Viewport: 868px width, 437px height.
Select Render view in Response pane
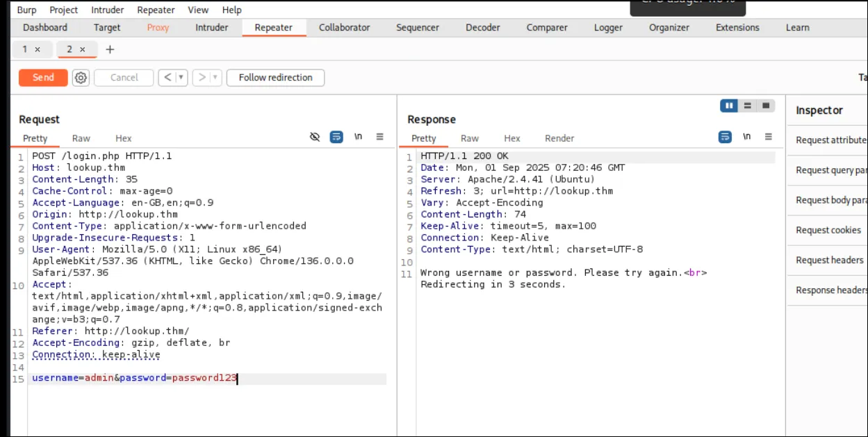[559, 138]
